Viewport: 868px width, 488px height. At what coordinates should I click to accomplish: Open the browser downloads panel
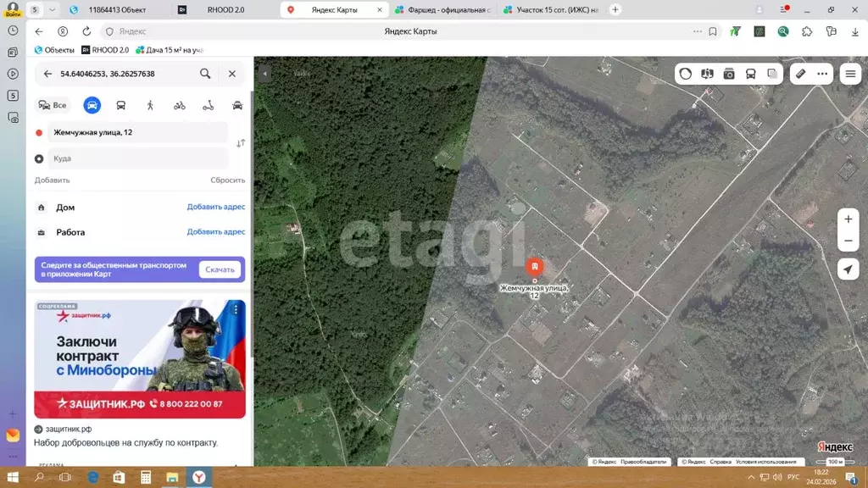coord(854,31)
